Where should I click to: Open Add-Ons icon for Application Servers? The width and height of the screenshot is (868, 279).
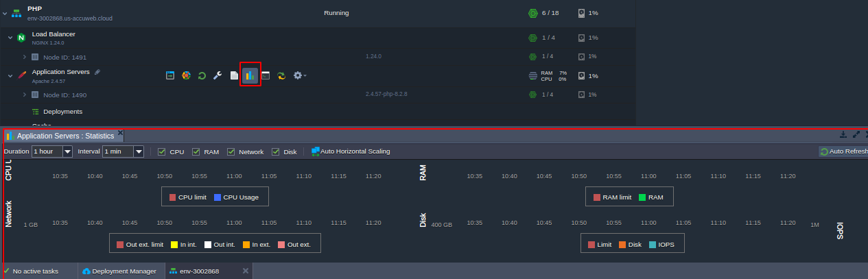coord(186,75)
